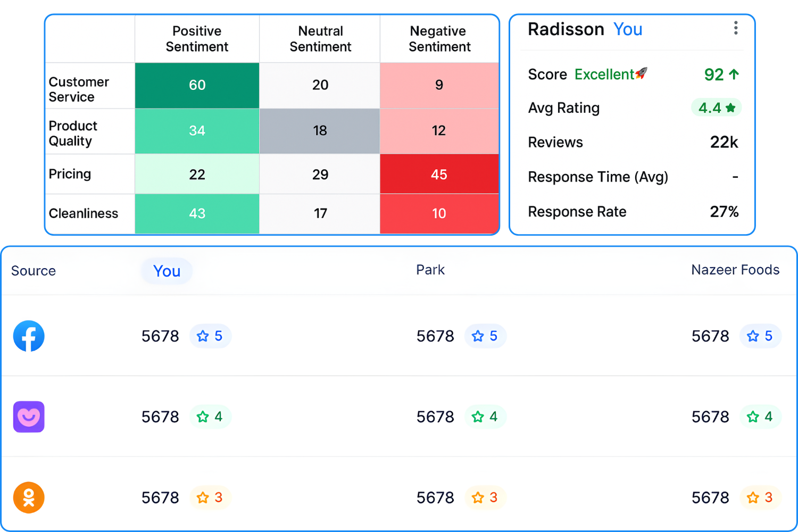Select the Park competitor column header

[x=430, y=270]
